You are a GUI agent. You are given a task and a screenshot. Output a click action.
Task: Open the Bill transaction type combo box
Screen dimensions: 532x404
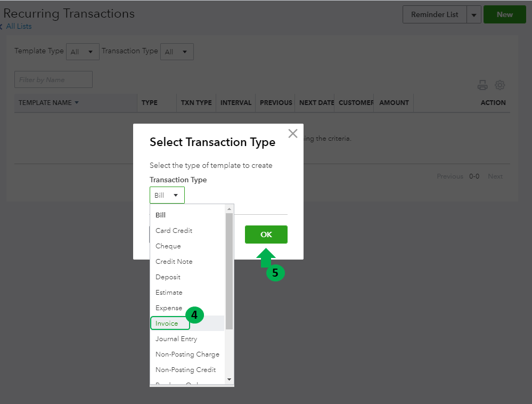pos(167,195)
